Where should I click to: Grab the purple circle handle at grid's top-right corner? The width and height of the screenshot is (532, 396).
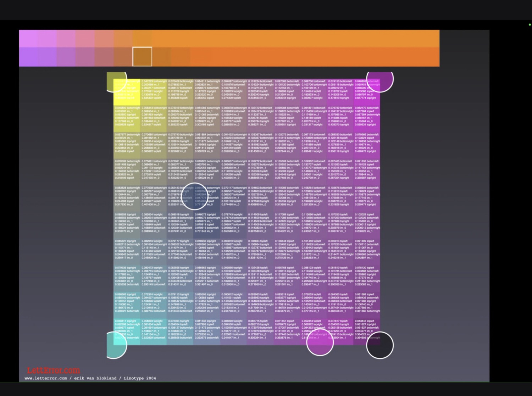[x=380, y=82]
